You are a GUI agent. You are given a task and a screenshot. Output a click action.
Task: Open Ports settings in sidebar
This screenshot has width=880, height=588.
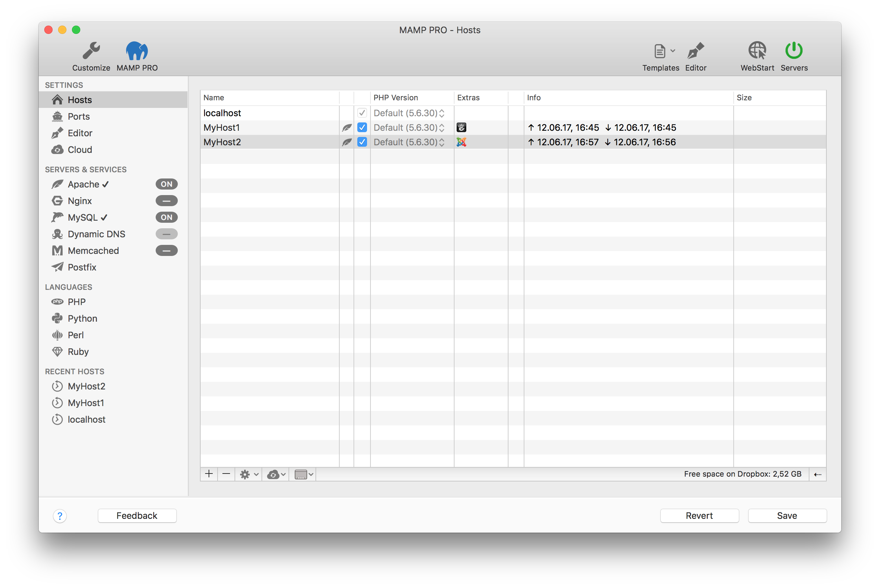point(113,116)
